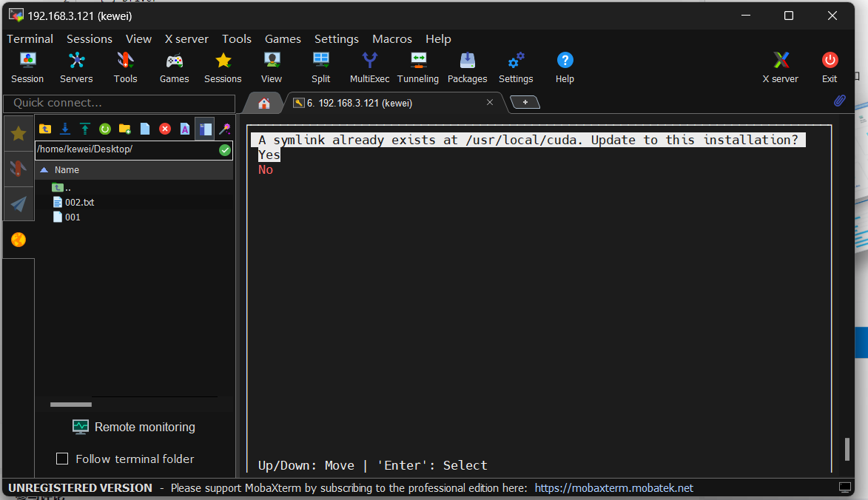Open the Tools knife sidebar tab

point(18,168)
